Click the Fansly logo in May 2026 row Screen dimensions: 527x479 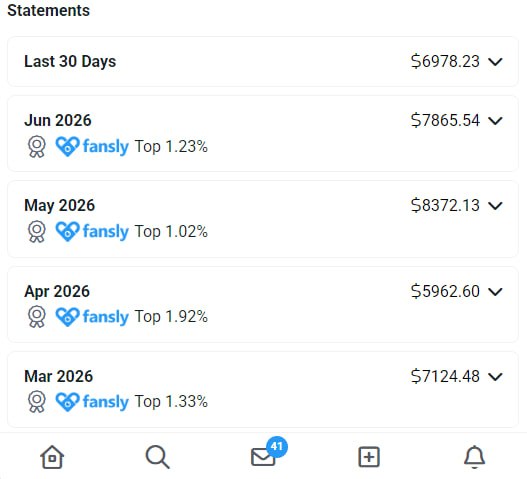click(x=92, y=231)
